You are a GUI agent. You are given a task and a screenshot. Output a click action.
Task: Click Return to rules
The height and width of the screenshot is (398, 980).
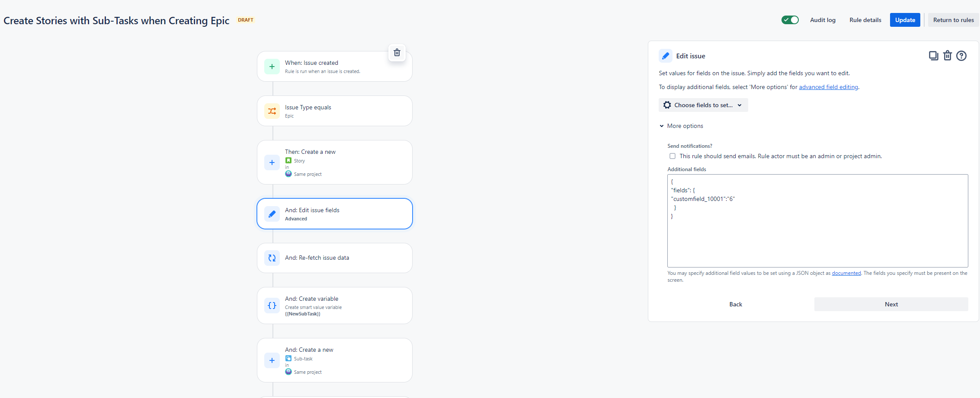[953, 20]
